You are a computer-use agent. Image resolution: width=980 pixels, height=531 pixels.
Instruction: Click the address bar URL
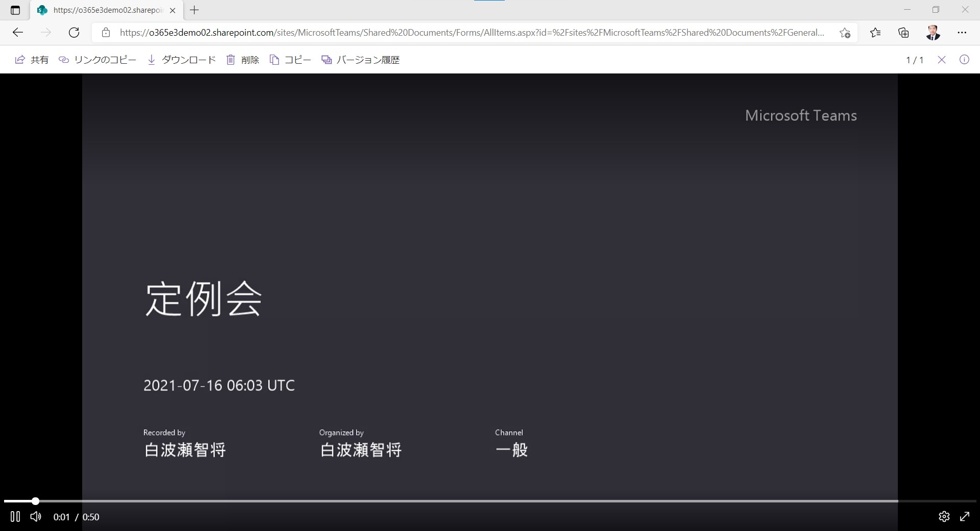(472, 33)
